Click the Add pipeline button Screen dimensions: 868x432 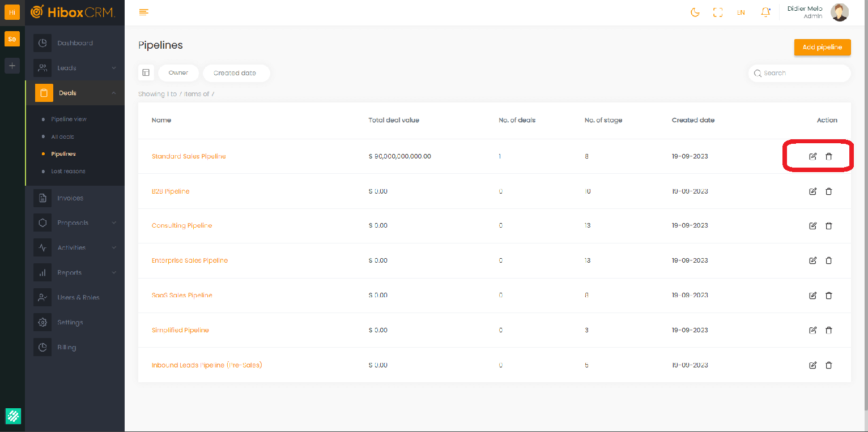(x=822, y=47)
